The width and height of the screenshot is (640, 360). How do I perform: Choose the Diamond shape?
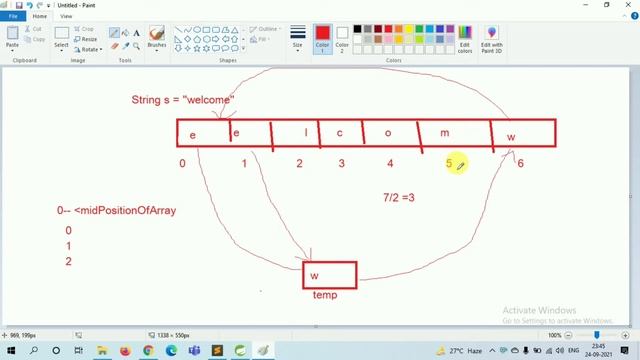click(x=187, y=39)
